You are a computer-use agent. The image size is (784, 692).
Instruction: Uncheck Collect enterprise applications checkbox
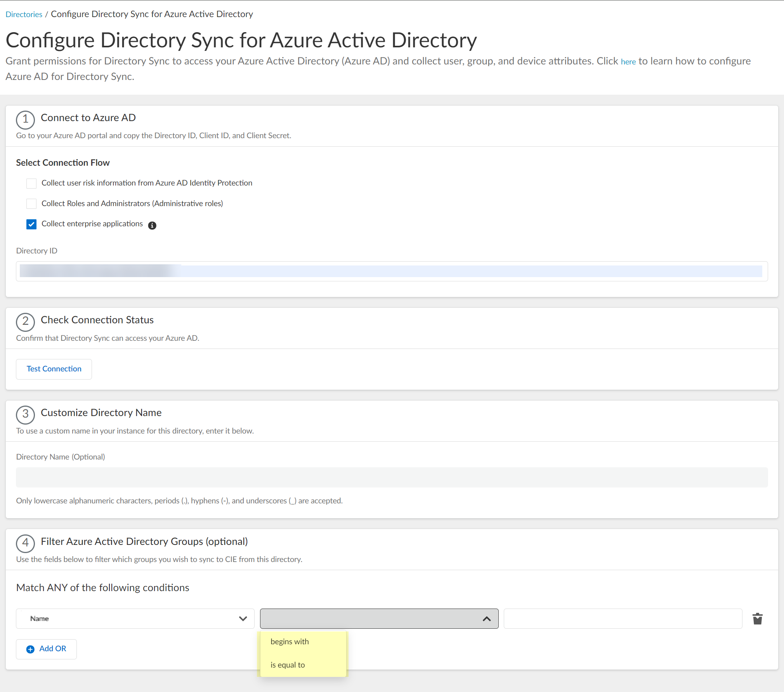31,224
